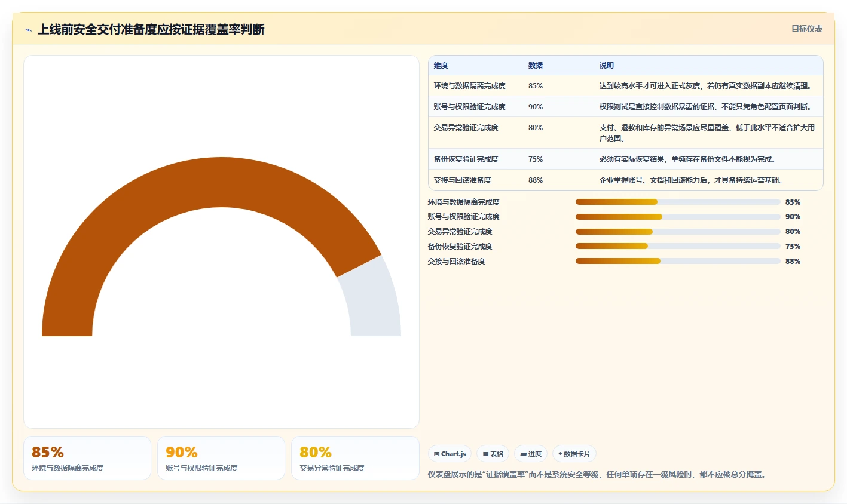Click the 目标仪表 label in header
The image size is (847, 504).
point(807,29)
